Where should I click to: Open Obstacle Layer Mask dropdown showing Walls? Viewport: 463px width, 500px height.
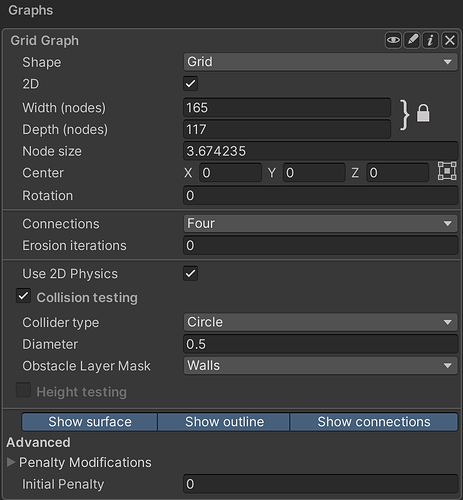point(320,366)
